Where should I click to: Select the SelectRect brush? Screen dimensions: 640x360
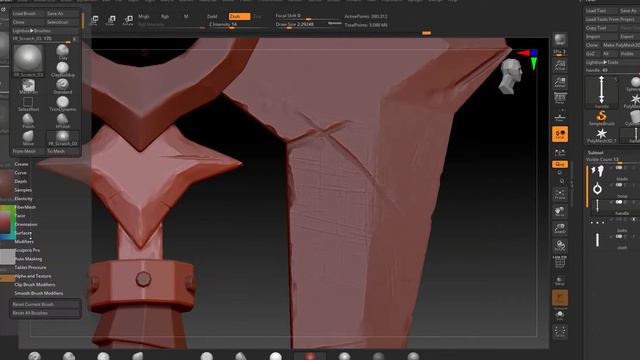[28, 104]
